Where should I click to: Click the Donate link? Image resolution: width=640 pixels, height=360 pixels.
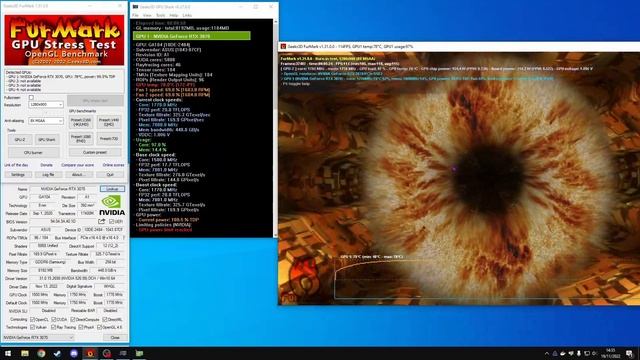[47, 165]
